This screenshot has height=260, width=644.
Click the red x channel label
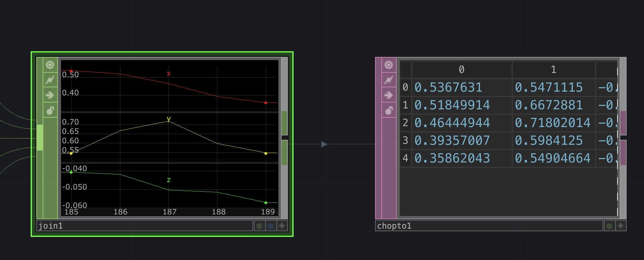click(169, 74)
